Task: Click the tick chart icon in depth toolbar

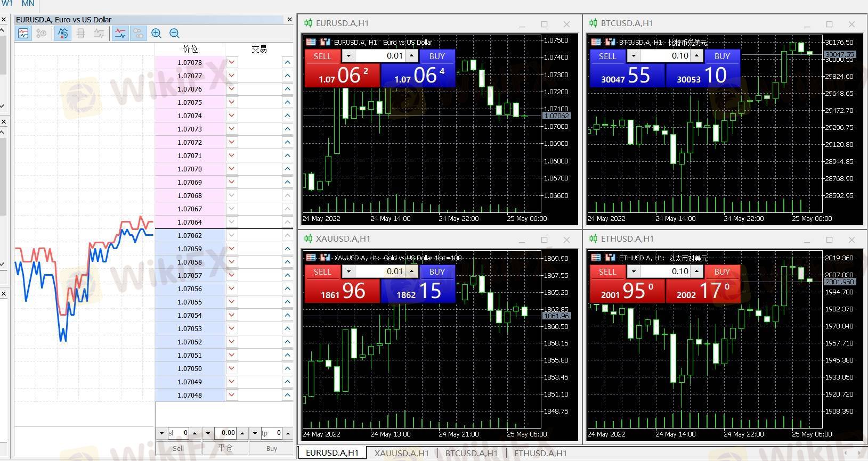Action: coord(23,34)
